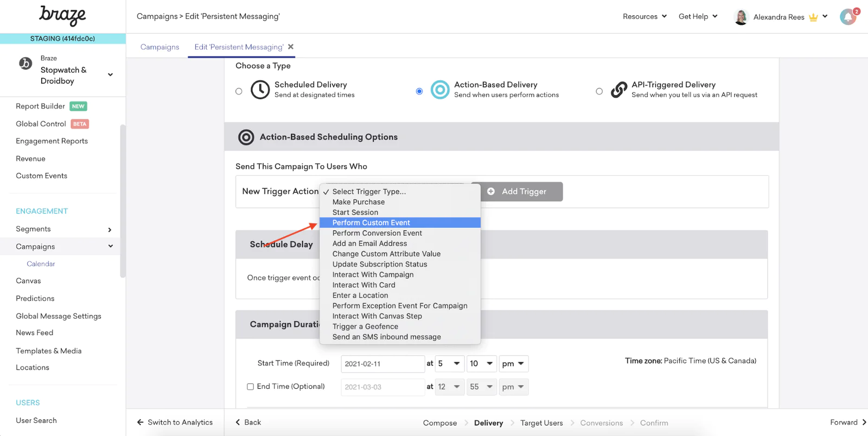Enable the End Time (Optional) checkbox
The width and height of the screenshot is (868, 436).
[x=250, y=387]
